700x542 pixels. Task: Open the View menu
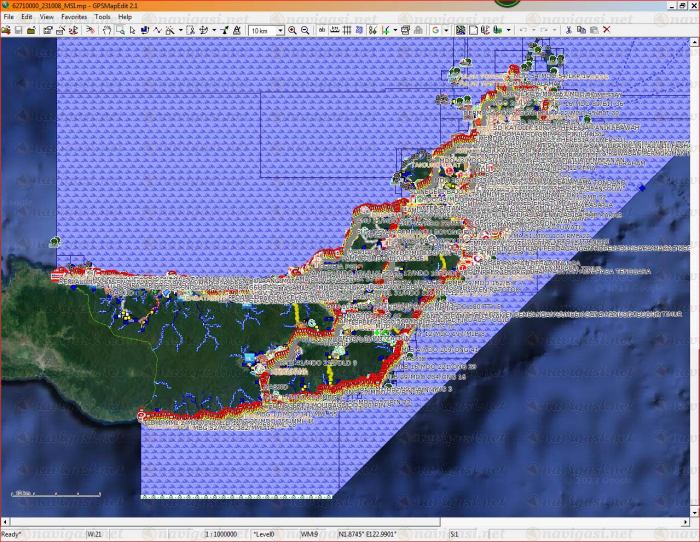46,17
